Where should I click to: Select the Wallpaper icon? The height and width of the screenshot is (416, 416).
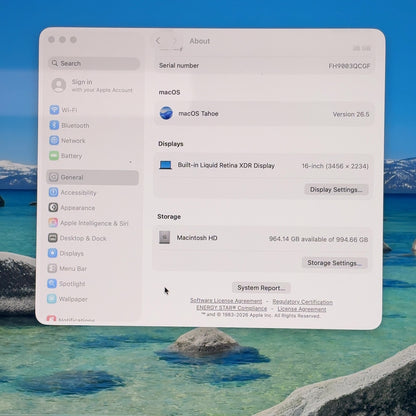(x=52, y=299)
